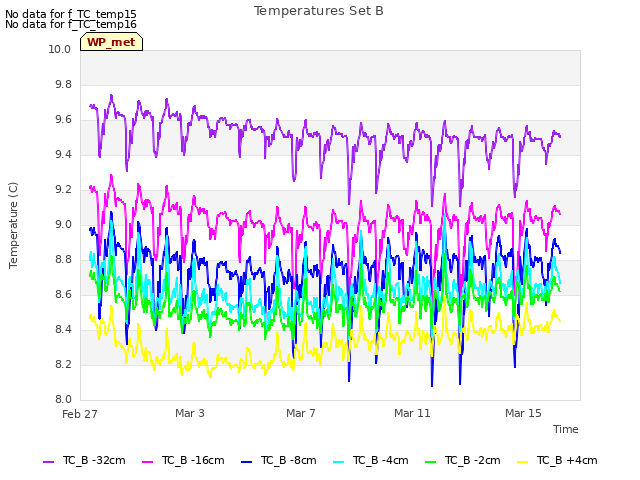Click the 9.0 y-axis tick label
The image size is (640, 480).
pyautogui.click(x=63, y=224)
